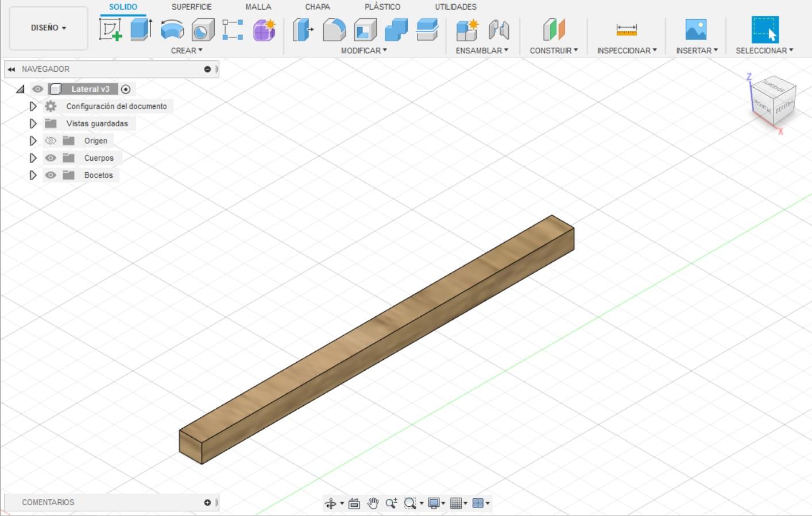Click the Orbit tool in navigation bar
This screenshot has width=812, height=516.
(331, 503)
